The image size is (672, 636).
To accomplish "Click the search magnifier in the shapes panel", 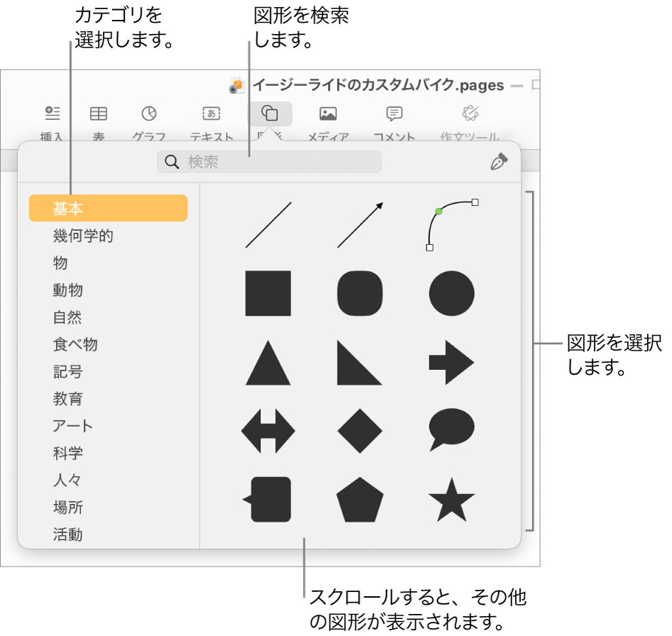I will pos(170,162).
